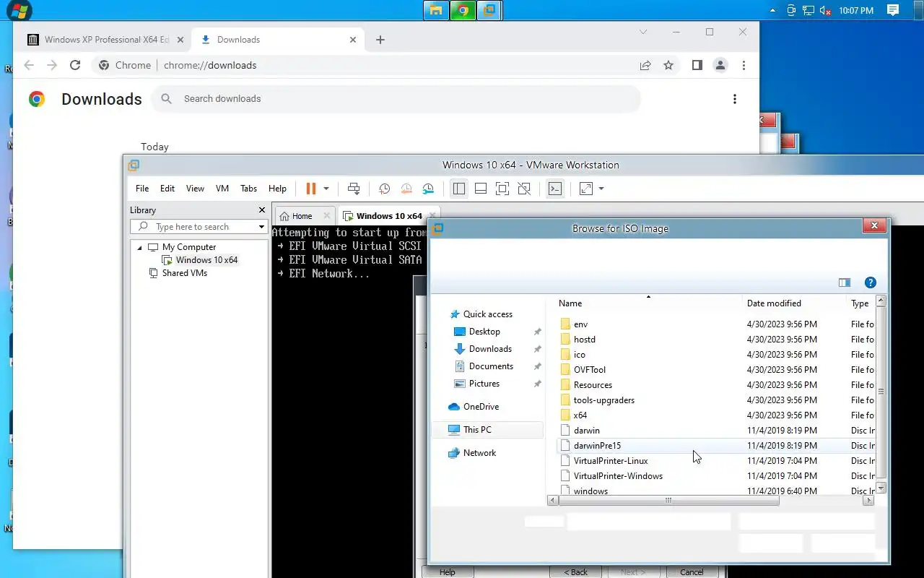Screen dimensions: 924x578
Task: Open a new Chrome tab with plus button
Action: point(380,40)
